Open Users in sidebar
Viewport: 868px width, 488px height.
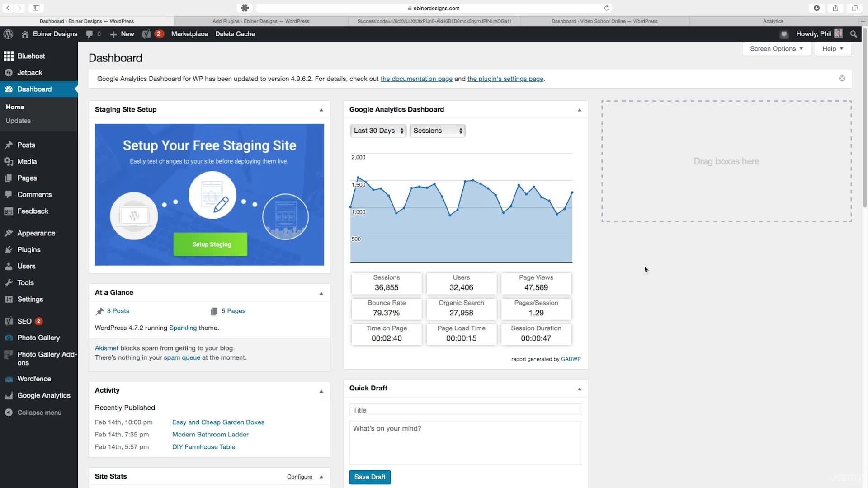(39, 266)
